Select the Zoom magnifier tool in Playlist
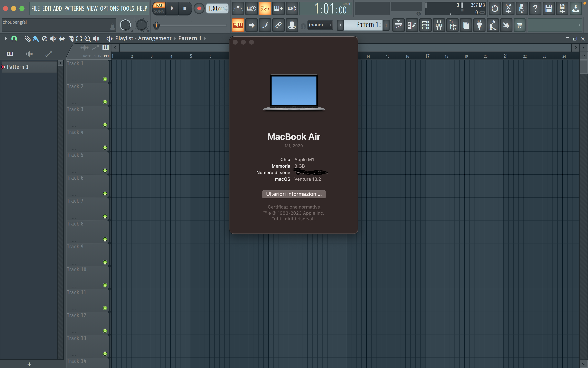The image size is (588, 368). click(87, 38)
